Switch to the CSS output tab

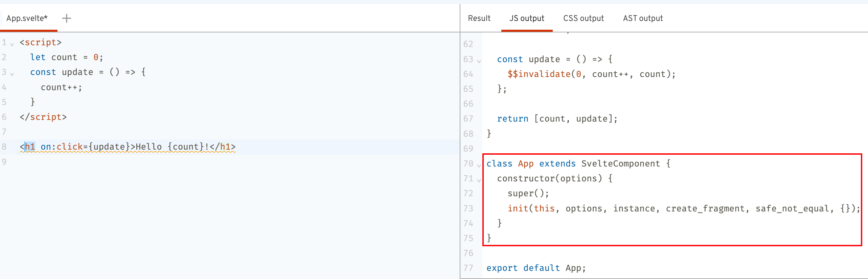click(583, 18)
